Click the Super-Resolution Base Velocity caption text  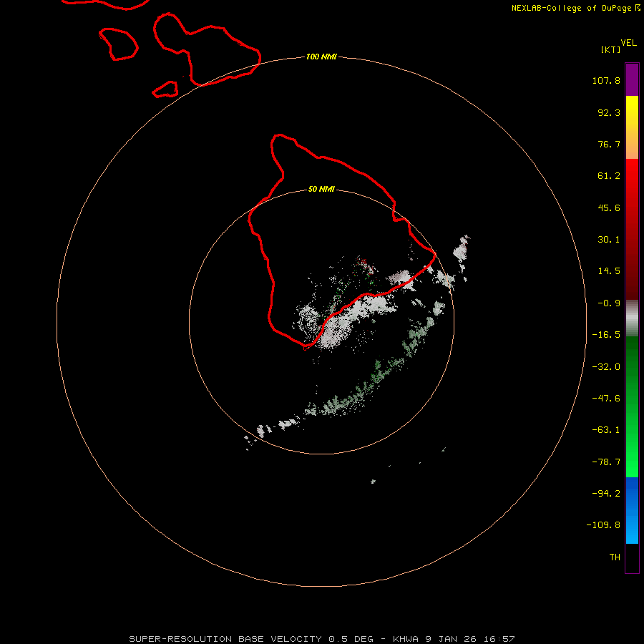(x=321, y=639)
